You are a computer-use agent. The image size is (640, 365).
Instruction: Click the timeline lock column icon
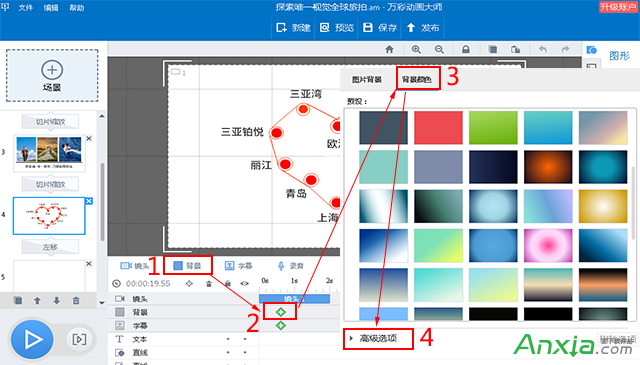pyautogui.click(x=228, y=283)
